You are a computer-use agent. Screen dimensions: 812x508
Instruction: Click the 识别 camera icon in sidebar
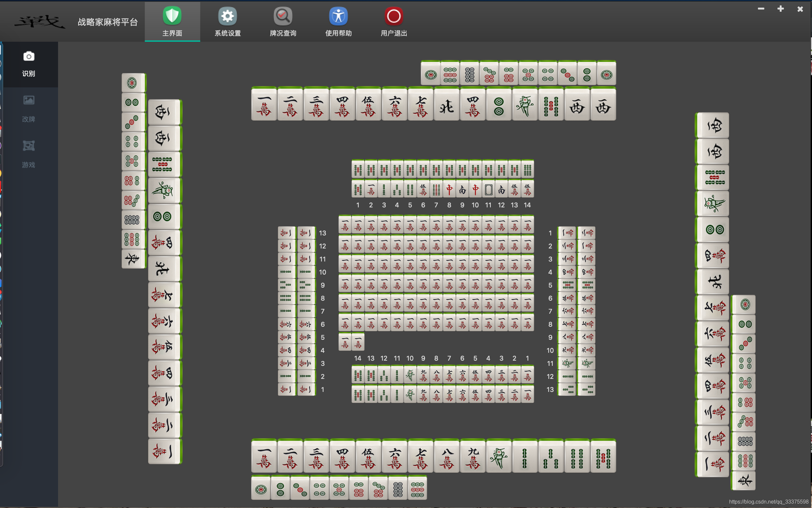(x=29, y=56)
